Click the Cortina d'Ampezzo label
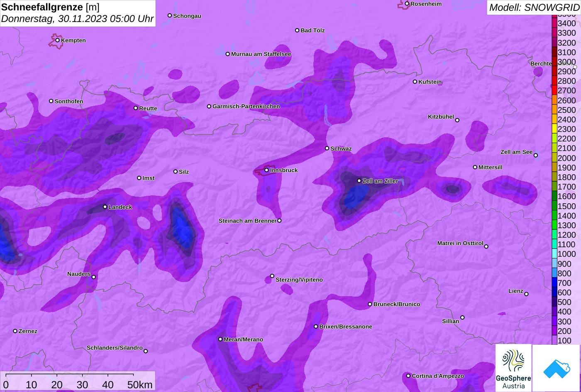 tap(438, 376)
